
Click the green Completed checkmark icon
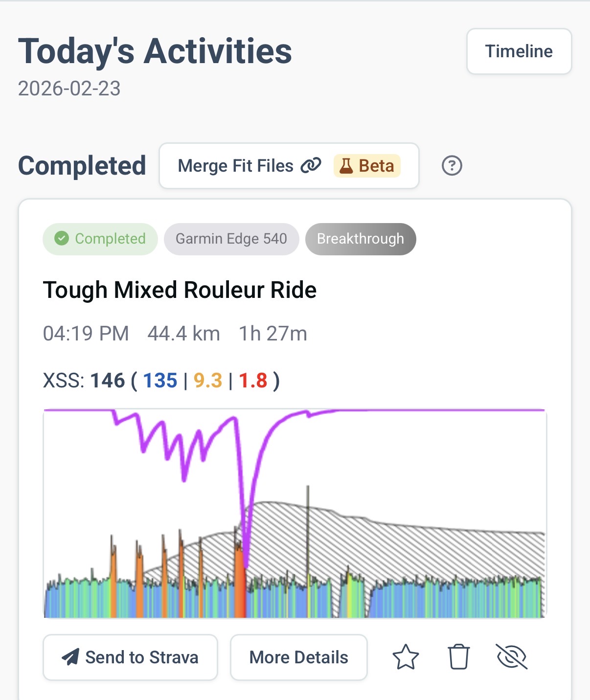coord(62,239)
